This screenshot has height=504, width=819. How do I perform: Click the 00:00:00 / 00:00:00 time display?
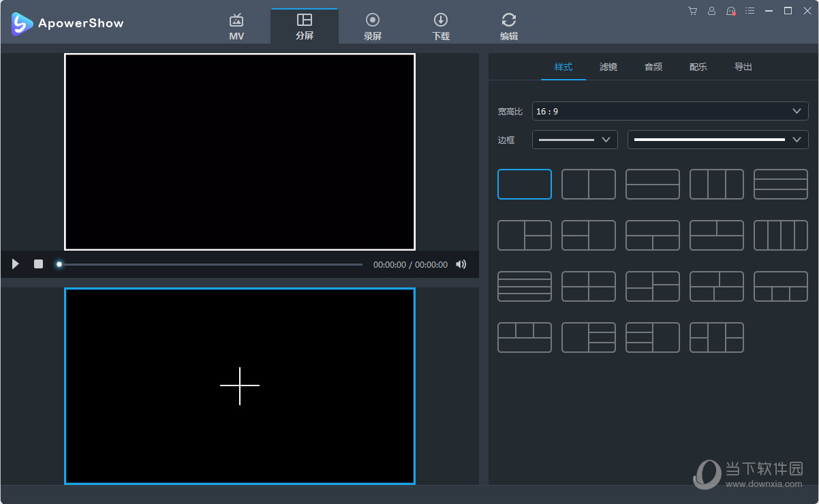410,265
